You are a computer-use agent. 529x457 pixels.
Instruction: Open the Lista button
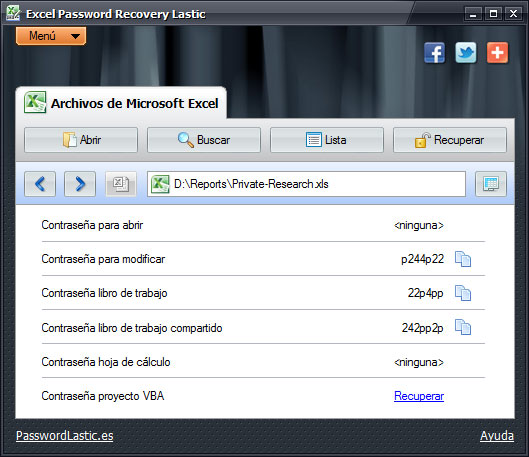tap(327, 140)
